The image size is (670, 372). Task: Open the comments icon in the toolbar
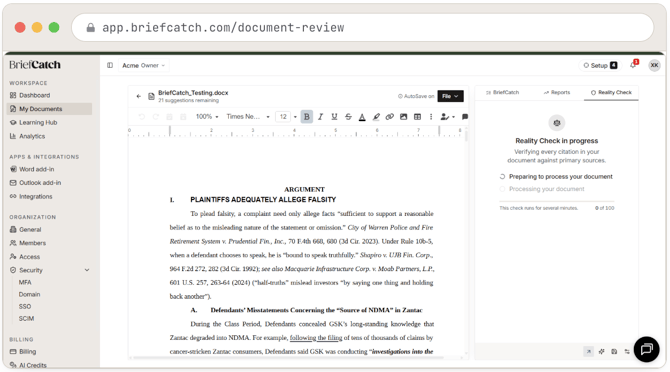click(465, 117)
